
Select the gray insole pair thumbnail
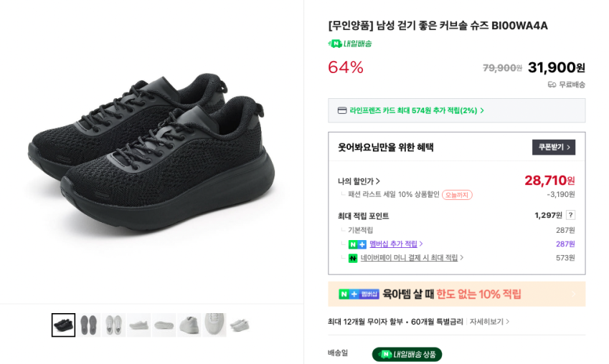89,325
